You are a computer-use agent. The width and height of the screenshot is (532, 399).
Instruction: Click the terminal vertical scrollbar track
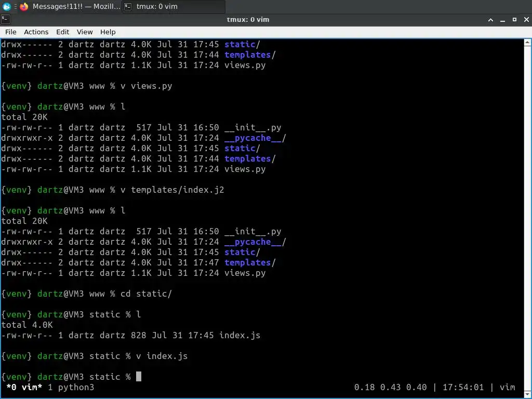(527, 219)
